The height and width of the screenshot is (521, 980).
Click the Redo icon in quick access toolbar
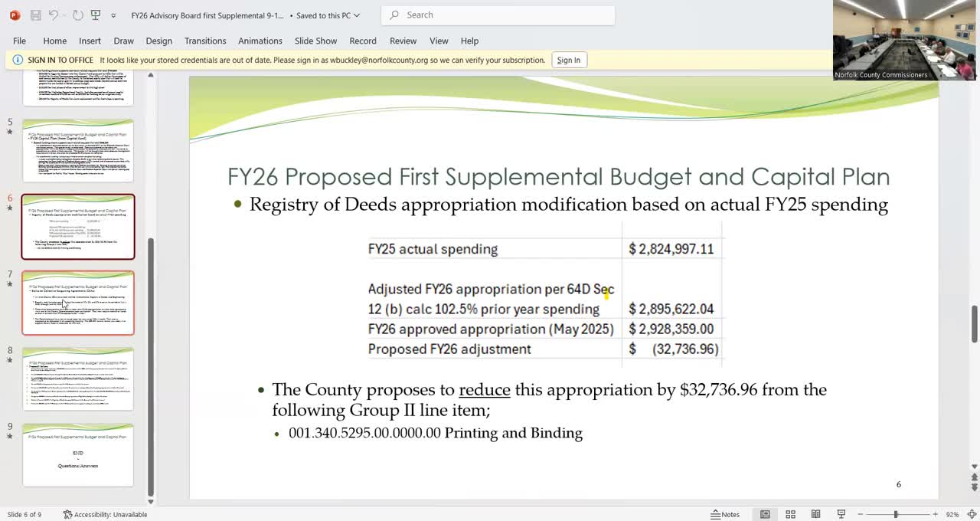pyautogui.click(x=79, y=15)
